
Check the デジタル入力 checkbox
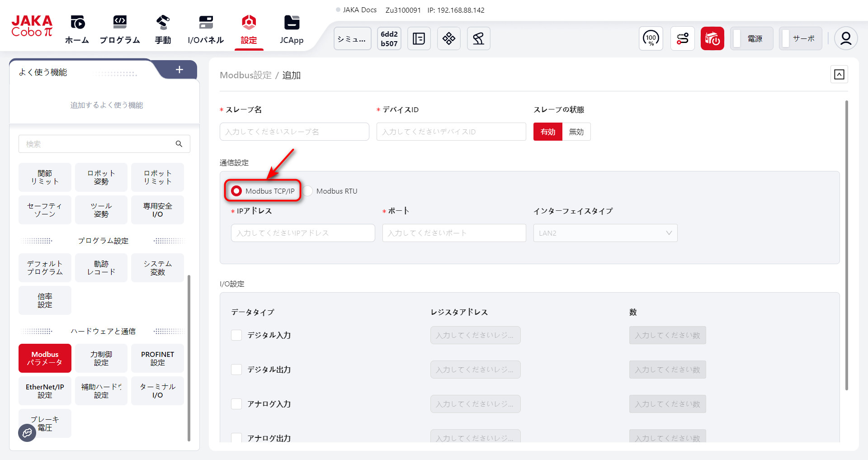click(236, 335)
